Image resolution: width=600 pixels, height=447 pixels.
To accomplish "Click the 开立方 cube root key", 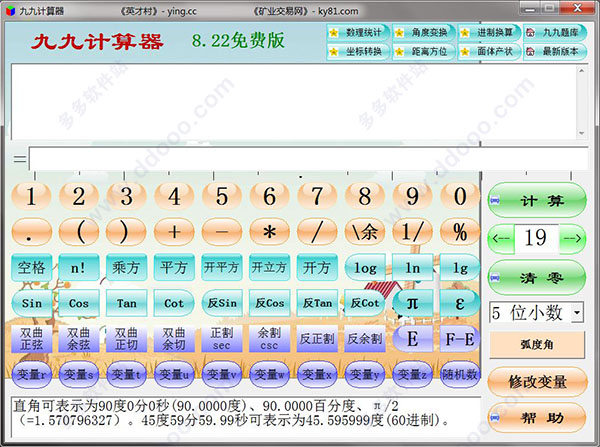I will click(x=269, y=267).
